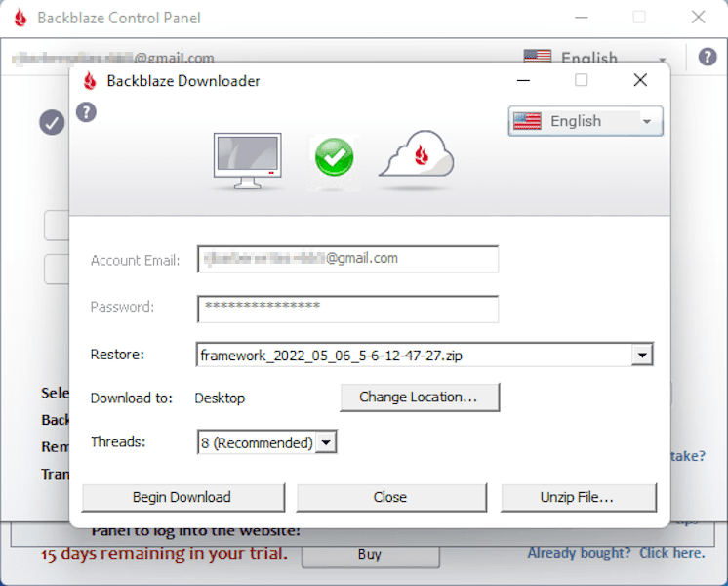
Task: Click '15 days remaining in your trial' text
Action: (x=164, y=553)
